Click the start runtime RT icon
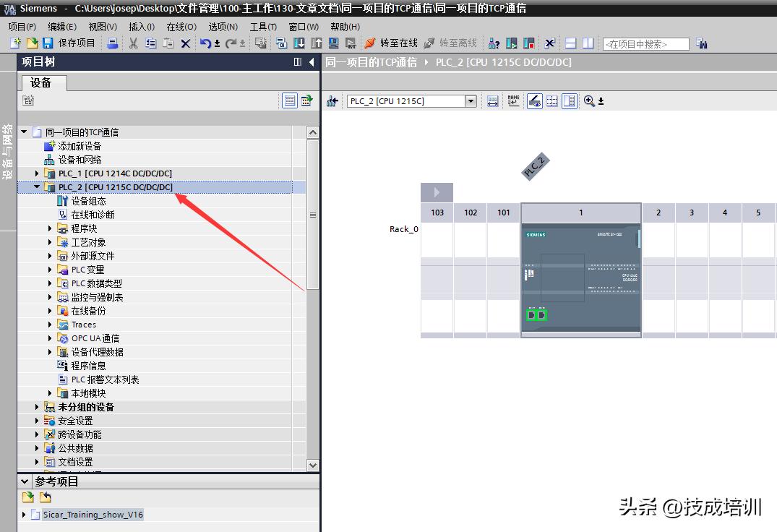The image size is (777, 532). pyautogui.click(x=351, y=43)
